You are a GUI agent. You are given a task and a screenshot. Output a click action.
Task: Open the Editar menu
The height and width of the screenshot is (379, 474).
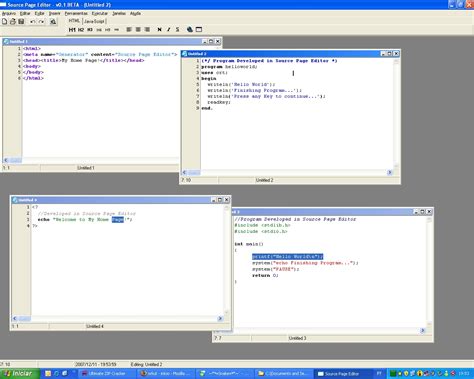(x=25, y=13)
